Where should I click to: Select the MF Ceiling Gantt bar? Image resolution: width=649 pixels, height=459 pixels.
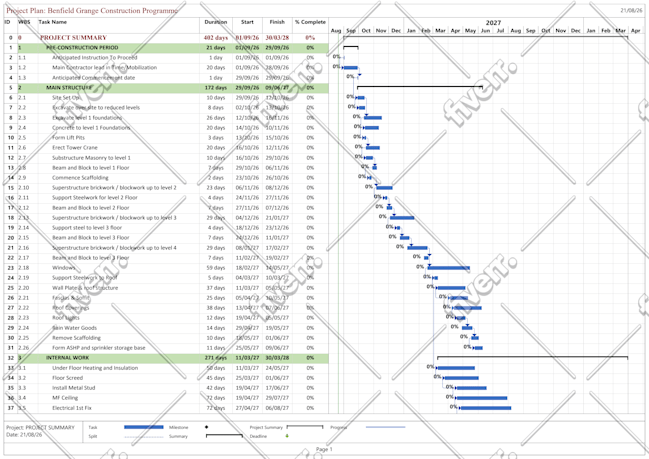[482, 398]
